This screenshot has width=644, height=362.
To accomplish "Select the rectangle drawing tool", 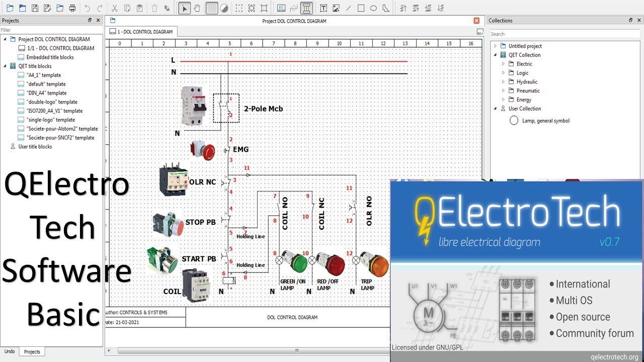I will pos(361,8).
